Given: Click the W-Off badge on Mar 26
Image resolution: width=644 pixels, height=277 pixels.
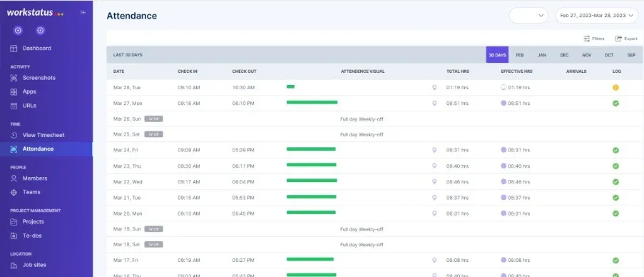Looking at the screenshot, I should [153, 119].
